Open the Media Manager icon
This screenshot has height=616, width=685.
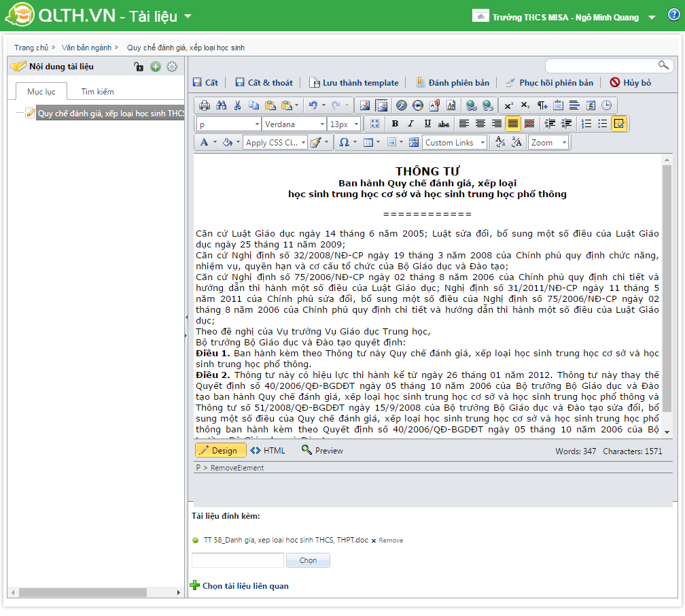tap(418, 105)
